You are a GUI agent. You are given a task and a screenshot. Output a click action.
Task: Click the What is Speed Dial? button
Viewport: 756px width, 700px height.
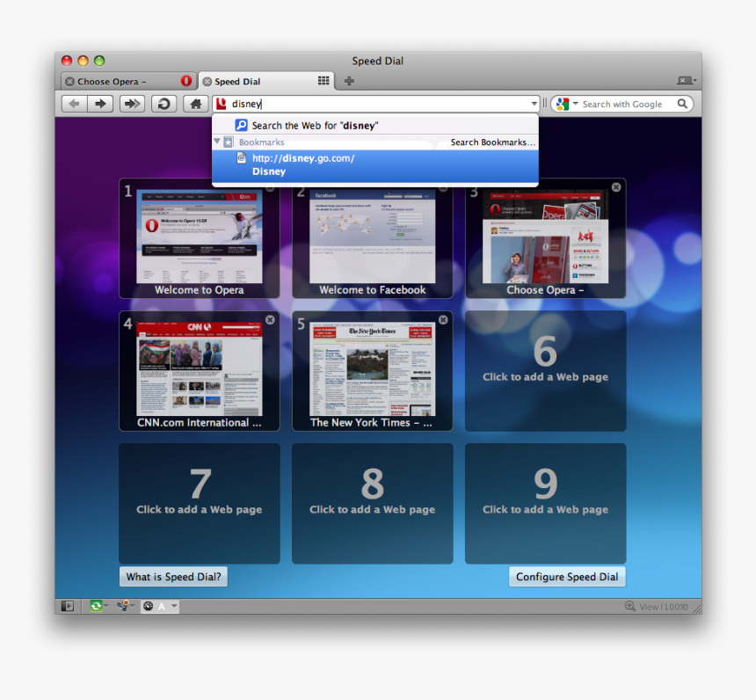pyautogui.click(x=173, y=577)
